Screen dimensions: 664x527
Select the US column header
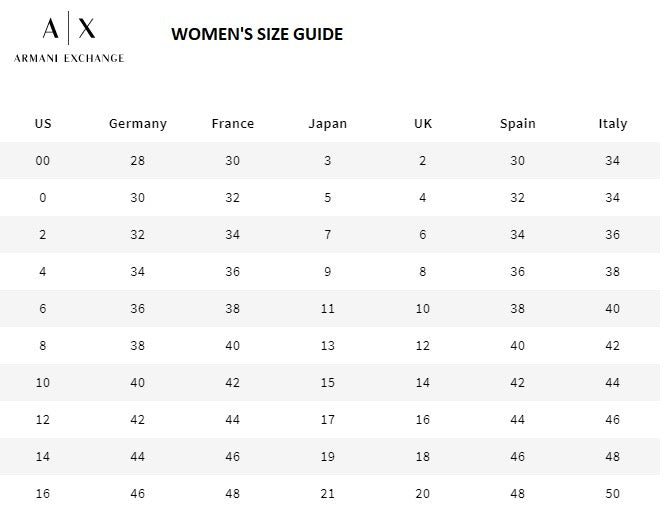(43, 124)
